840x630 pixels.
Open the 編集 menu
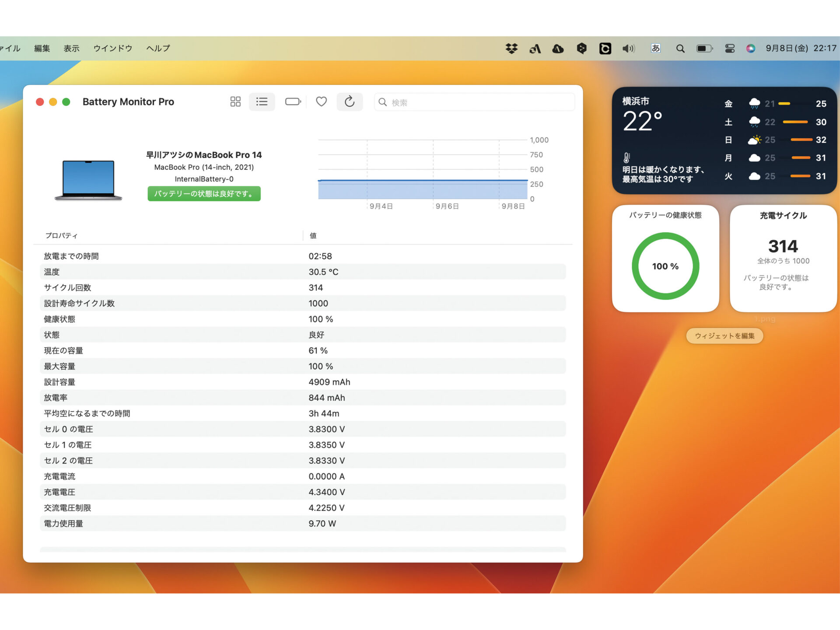(42, 49)
